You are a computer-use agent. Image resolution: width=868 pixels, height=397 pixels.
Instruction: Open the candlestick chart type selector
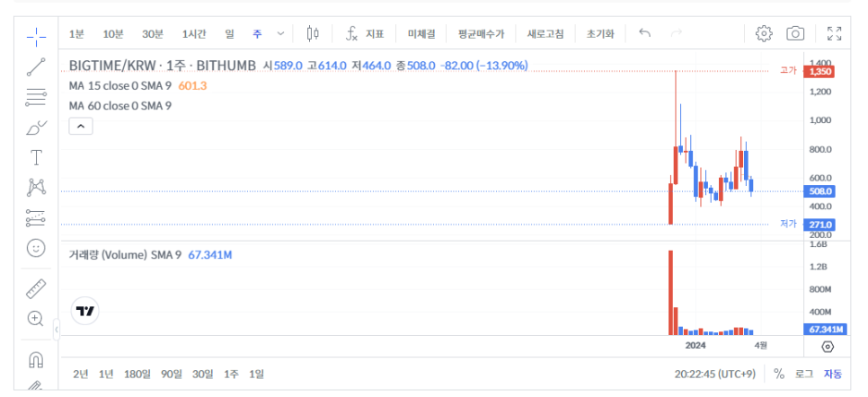pos(313,34)
